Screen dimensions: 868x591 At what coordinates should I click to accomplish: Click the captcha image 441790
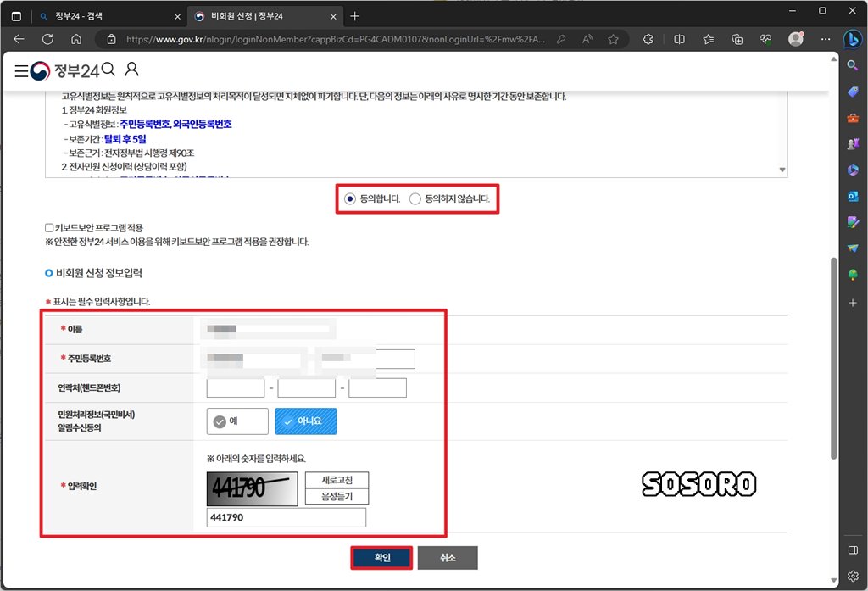pyautogui.click(x=253, y=488)
